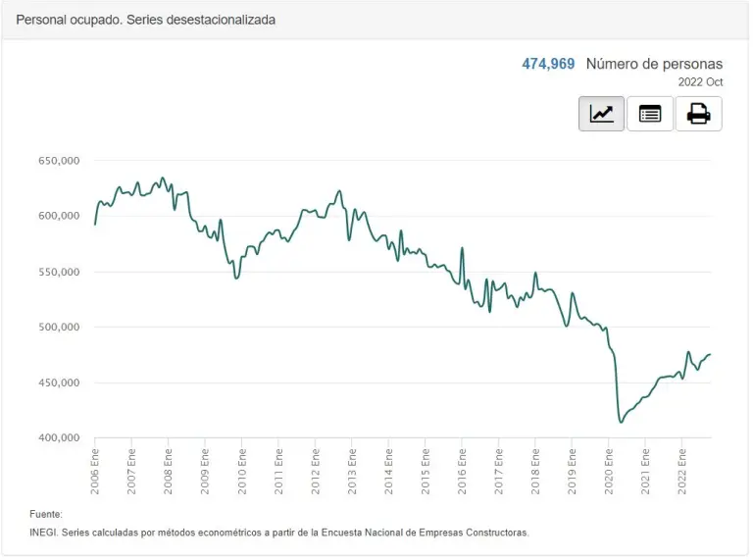Click the 474,969 latest value figure

(548, 64)
